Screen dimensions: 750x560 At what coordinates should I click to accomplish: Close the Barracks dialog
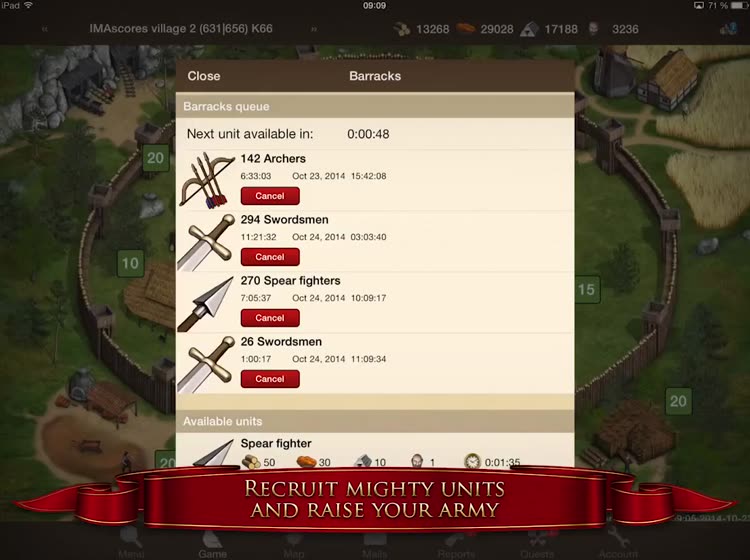click(x=204, y=76)
